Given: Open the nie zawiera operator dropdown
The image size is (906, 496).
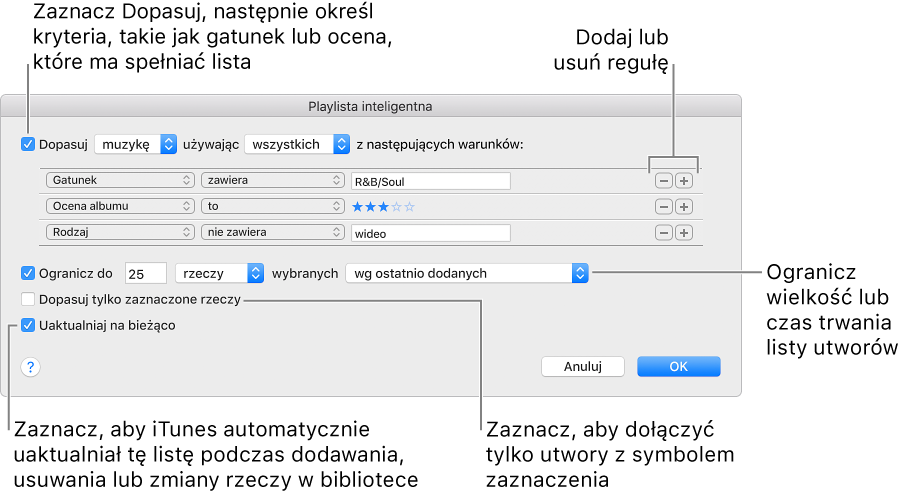Looking at the screenshot, I should click(272, 232).
